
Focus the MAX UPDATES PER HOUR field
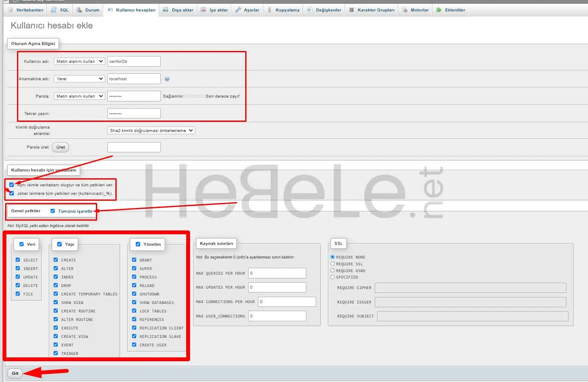(x=277, y=287)
